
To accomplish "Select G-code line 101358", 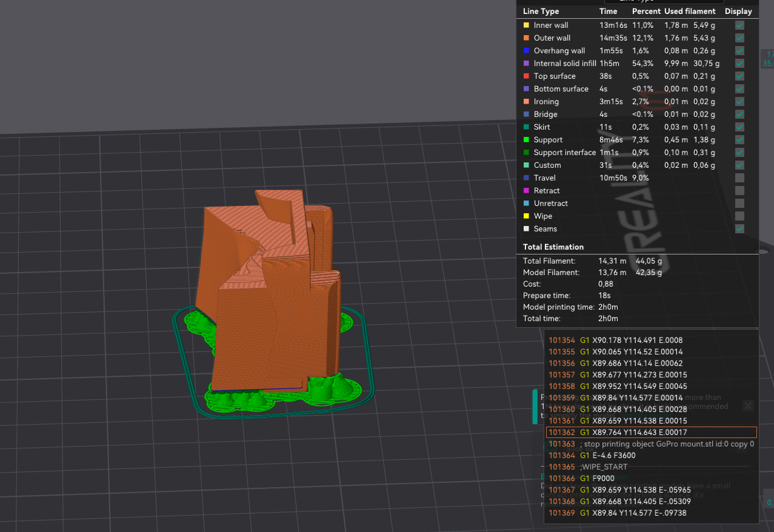I will 652,387.
